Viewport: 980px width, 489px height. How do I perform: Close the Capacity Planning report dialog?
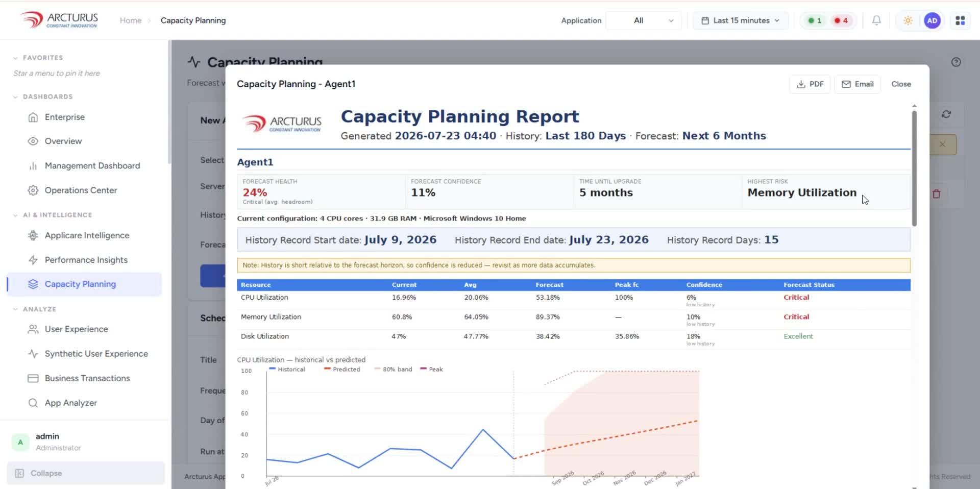[x=901, y=84]
